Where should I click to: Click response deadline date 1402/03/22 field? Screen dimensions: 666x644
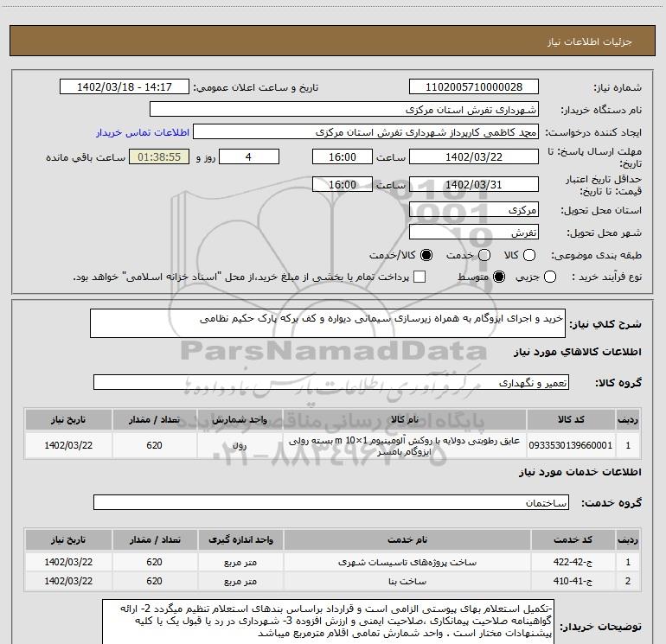click(x=474, y=156)
